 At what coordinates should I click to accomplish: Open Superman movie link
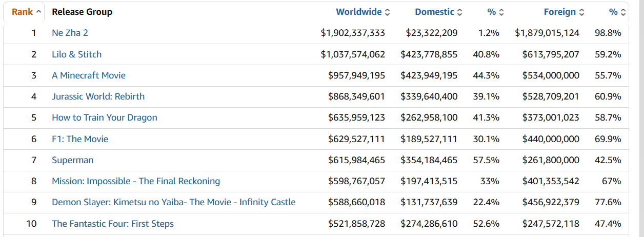pyautogui.click(x=72, y=160)
